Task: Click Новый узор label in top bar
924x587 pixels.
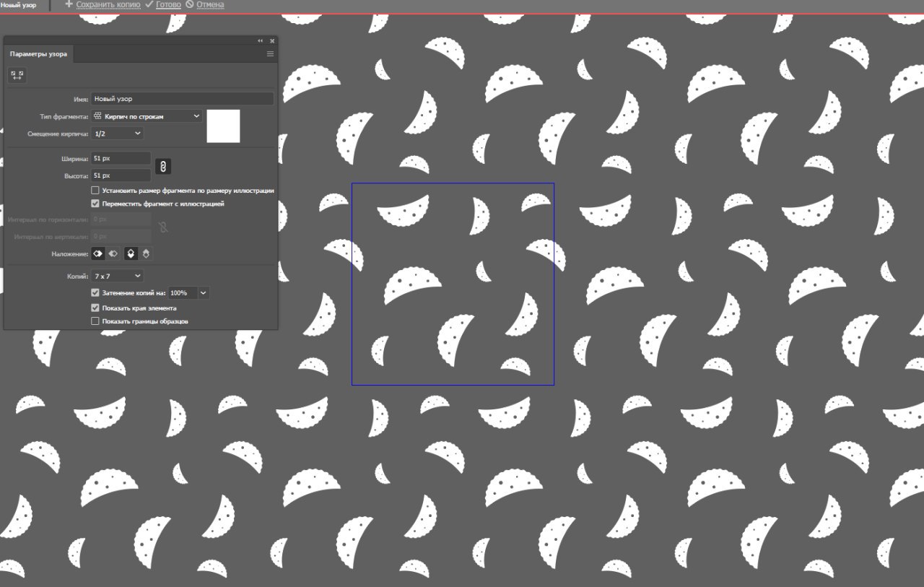Action: click(18, 5)
